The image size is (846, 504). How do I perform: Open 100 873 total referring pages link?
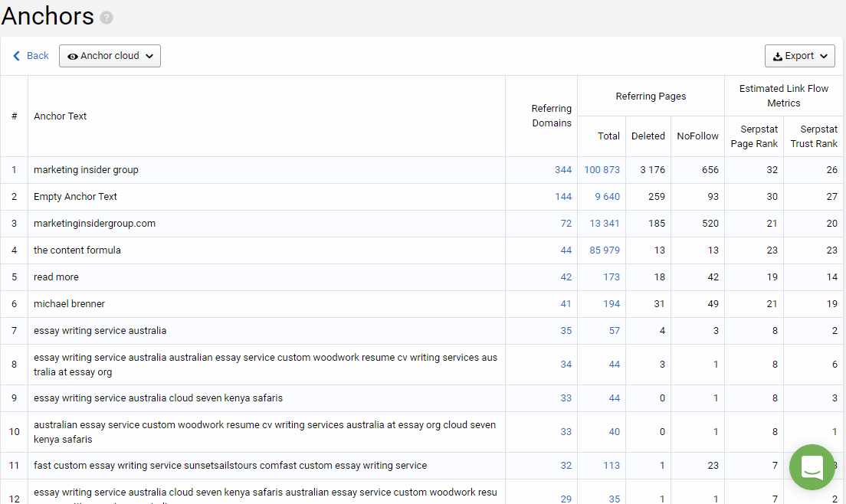(602, 170)
